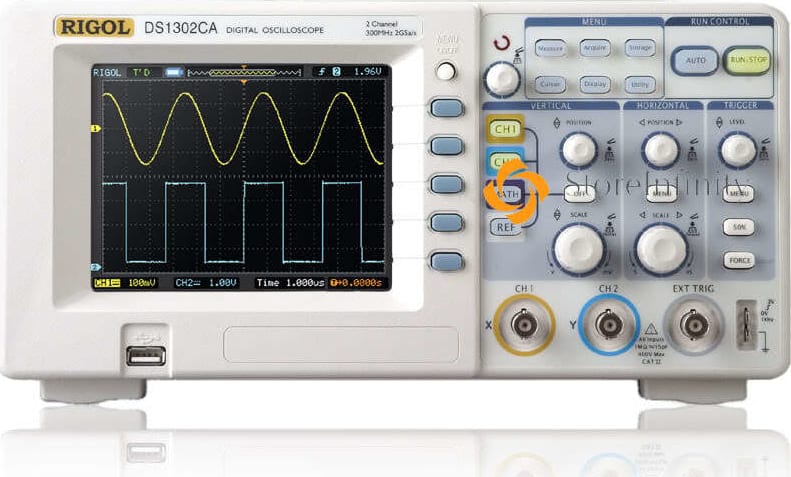Click the round MENU ON/OFF button
Viewport: 791px width, 477px height.
point(446,71)
